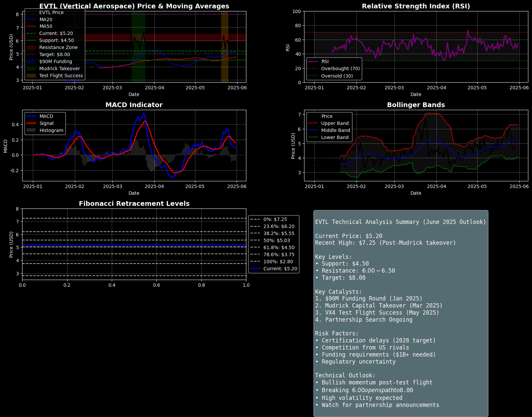Click 'Bullish momentum post-test flight' line
This screenshot has height=417, width=532.
click(374, 382)
